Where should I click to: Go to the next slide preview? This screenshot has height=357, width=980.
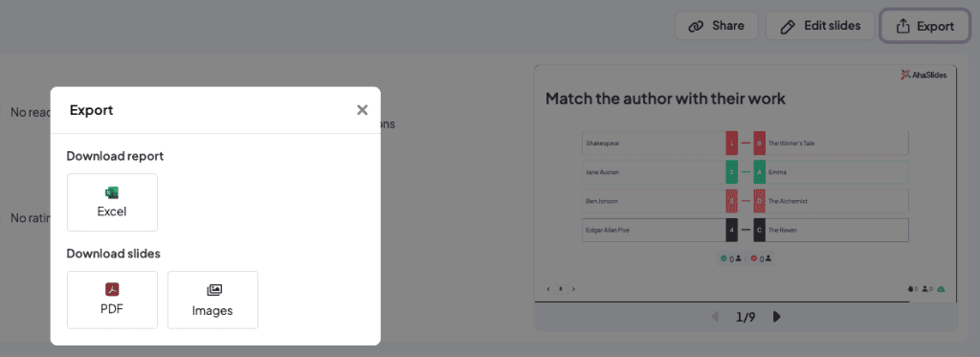click(777, 317)
